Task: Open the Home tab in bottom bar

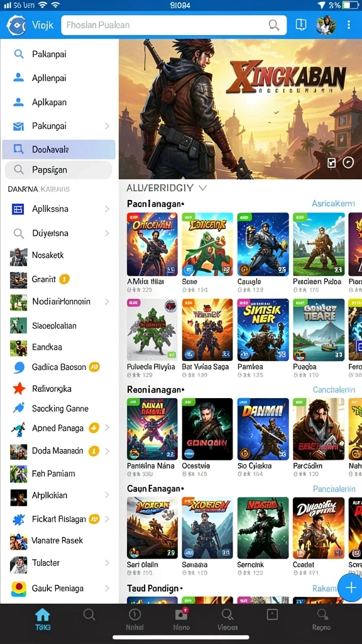Action: [42, 619]
